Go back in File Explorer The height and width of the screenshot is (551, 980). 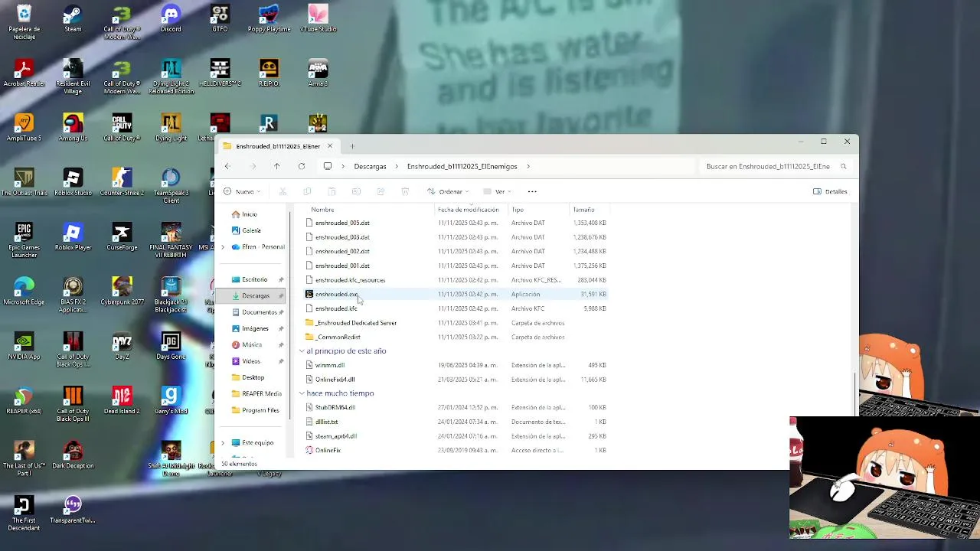227,166
